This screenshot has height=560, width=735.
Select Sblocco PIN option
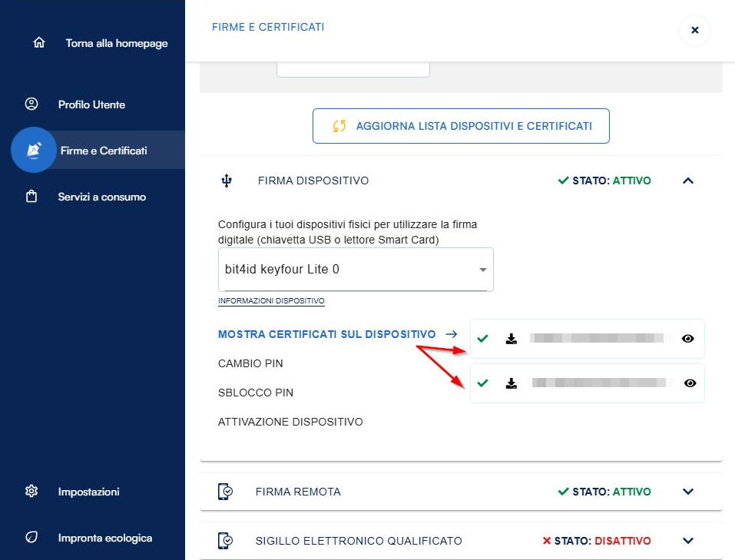pos(256,393)
